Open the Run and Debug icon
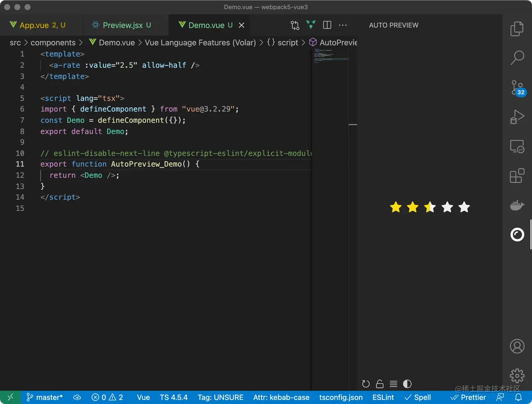This screenshot has height=404, width=532. 517,117
